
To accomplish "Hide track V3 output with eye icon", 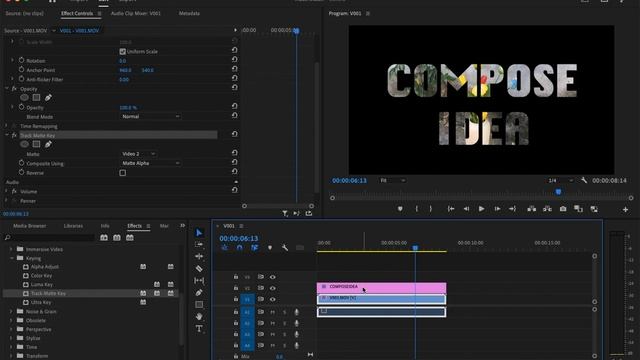I will click(272, 277).
